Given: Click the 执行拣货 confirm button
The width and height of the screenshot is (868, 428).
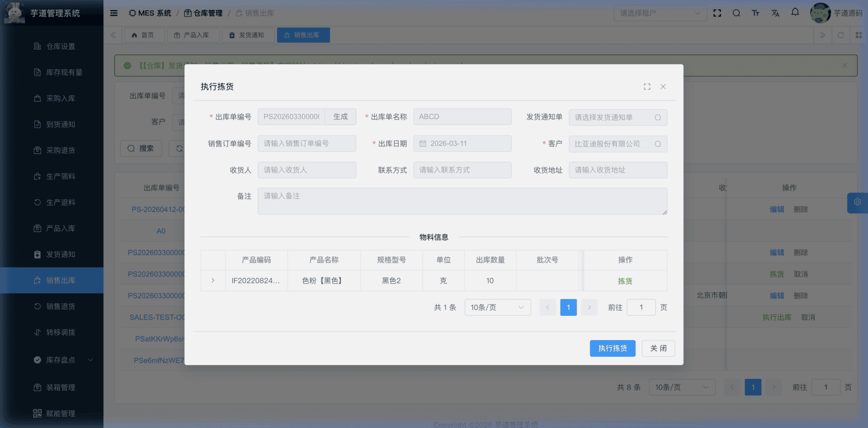Looking at the screenshot, I should pyautogui.click(x=613, y=348).
